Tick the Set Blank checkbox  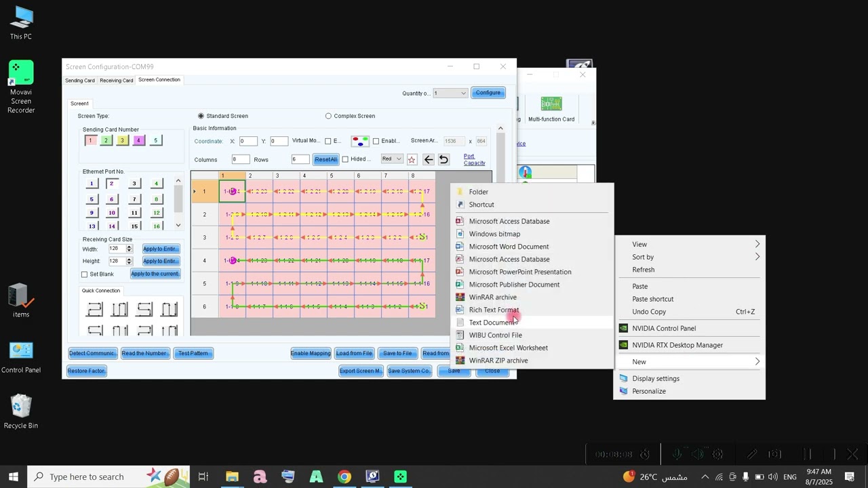tap(85, 274)
